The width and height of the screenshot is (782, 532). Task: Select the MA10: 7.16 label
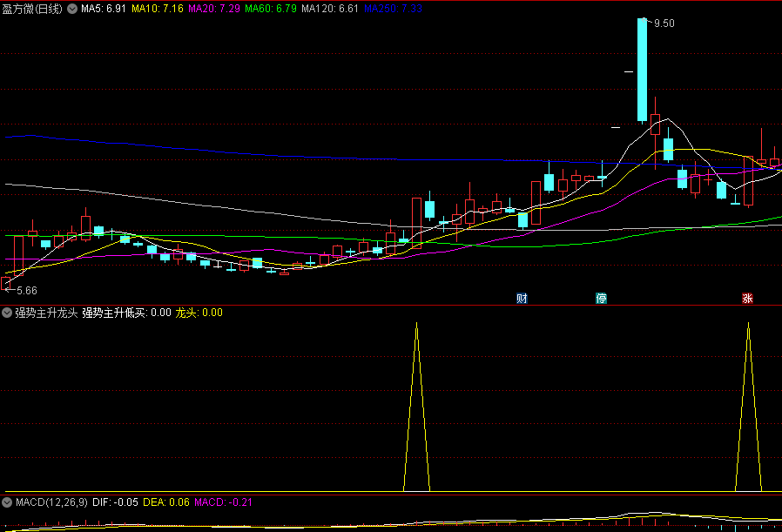point(157,9)
